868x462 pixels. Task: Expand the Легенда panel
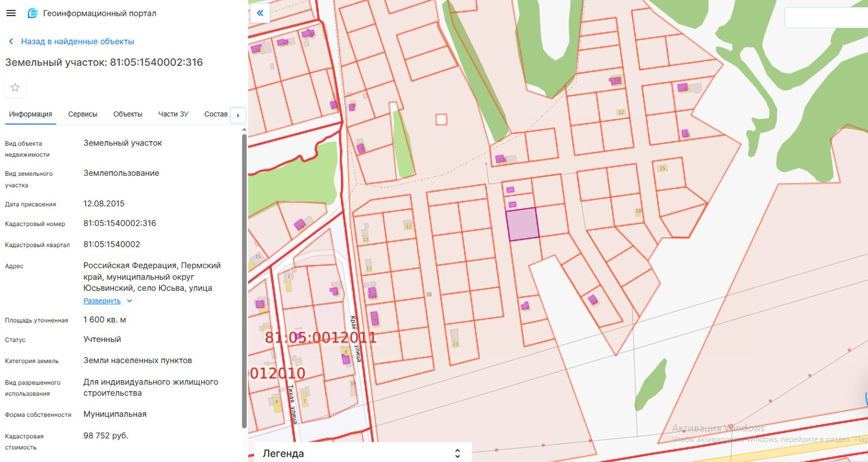tap(363, 453)
